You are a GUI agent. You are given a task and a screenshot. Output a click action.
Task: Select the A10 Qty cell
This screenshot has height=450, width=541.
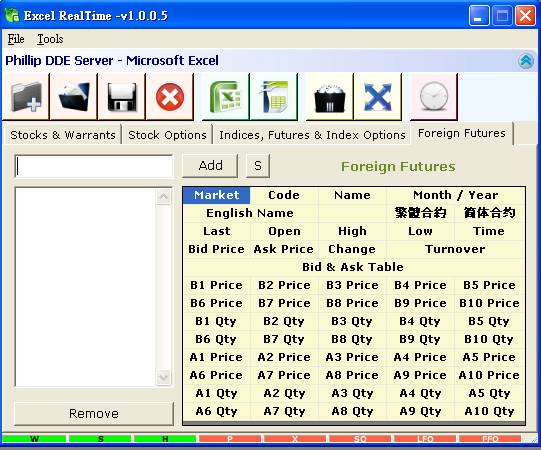[x=489, y=411]
